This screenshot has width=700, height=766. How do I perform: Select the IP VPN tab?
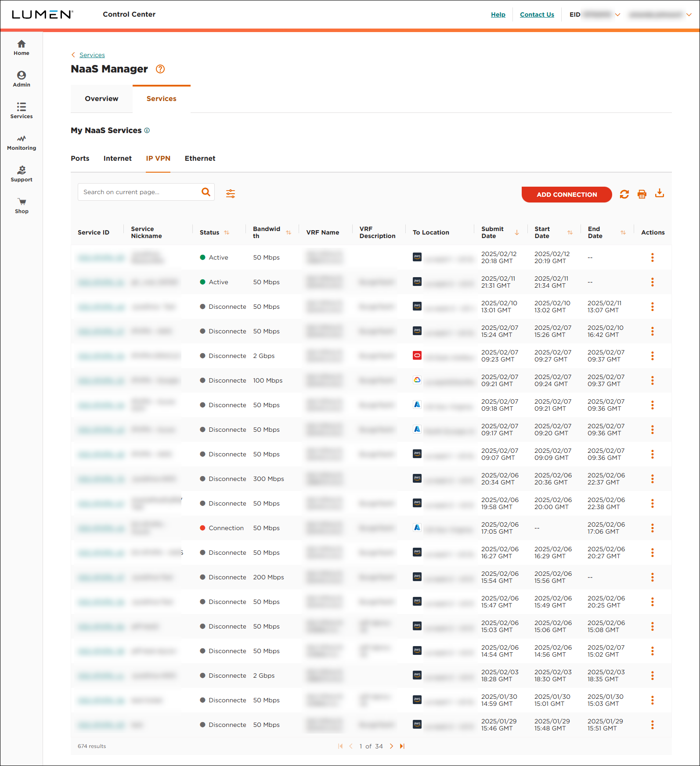[158, 159]
